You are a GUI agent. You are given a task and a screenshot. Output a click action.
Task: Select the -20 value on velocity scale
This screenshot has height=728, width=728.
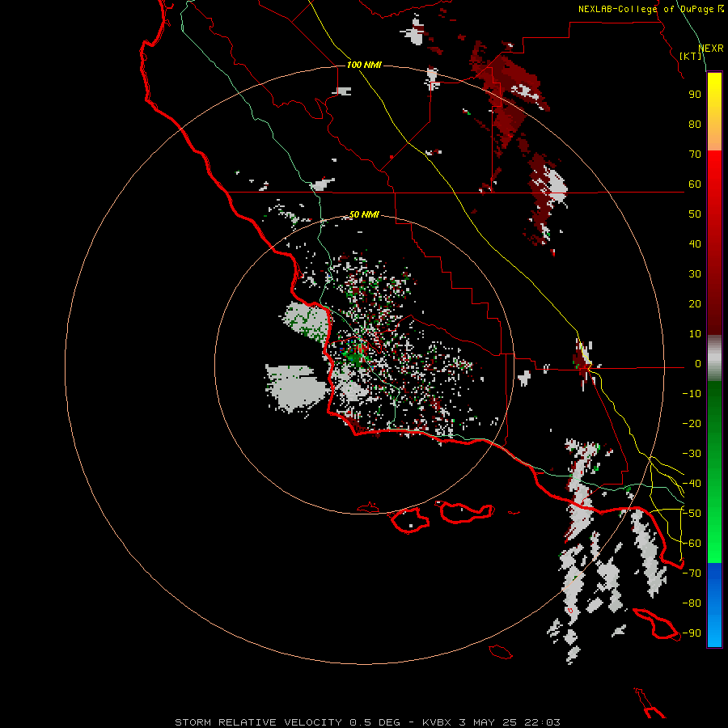pyautogui.click(x=692, y=423)
